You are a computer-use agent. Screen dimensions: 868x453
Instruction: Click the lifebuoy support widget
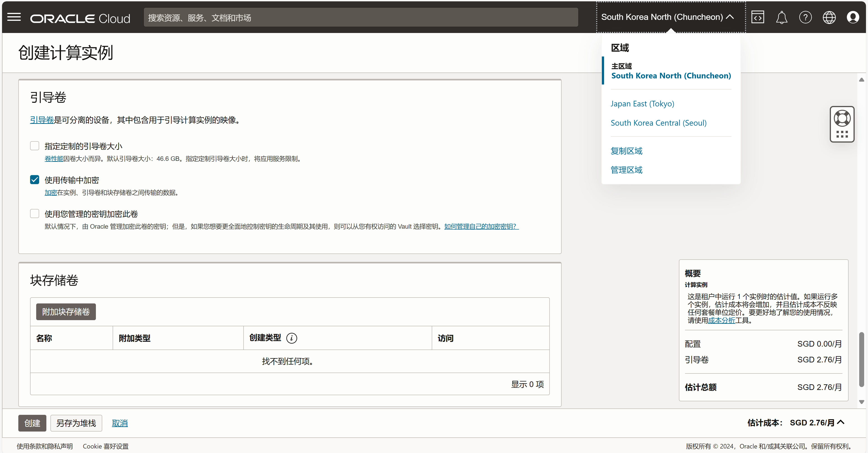point(842,118)
